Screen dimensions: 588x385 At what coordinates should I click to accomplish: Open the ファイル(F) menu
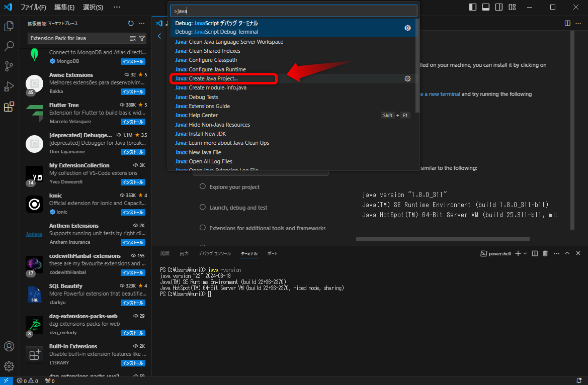point(33,7)
